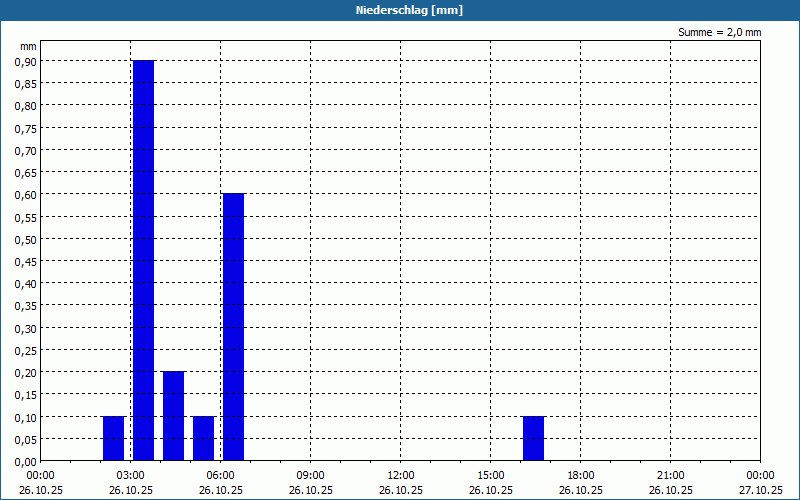The height and width of the screenshot is (500, 800).
Task: Click the Summe = 2,0 mm label
Action: [719, 32]
